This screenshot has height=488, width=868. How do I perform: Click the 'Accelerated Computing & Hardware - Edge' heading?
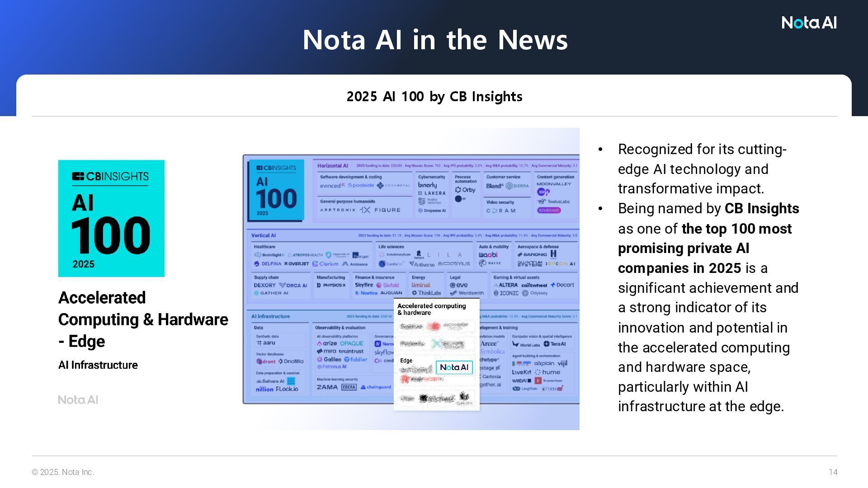[x=143, y=319]
